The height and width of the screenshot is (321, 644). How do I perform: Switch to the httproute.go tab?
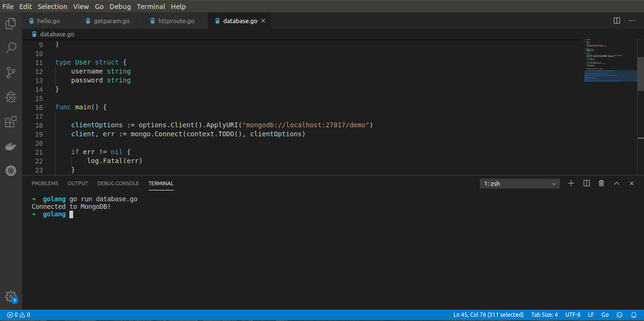(176, 21)
